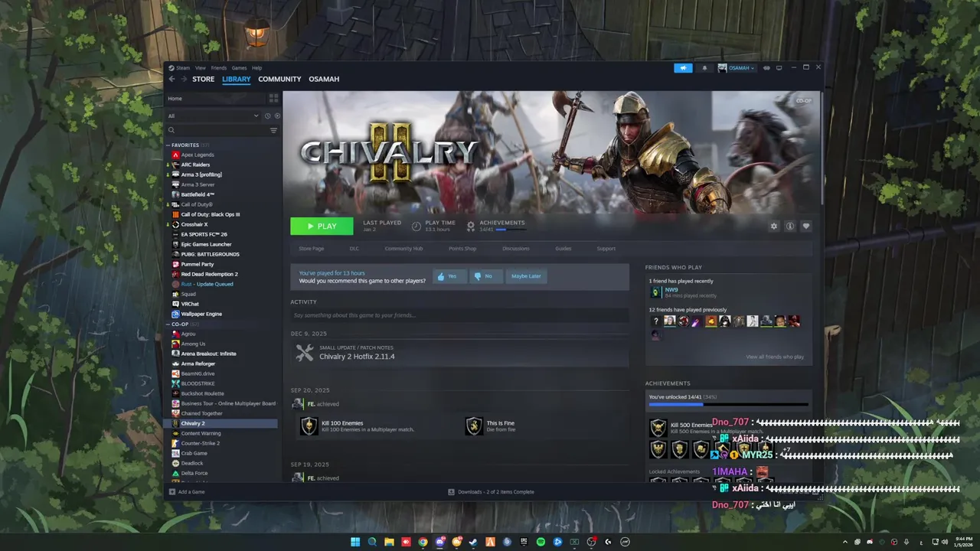Switch library to grid collections view
The image size is (980, 551).
(x=273, y=99)
